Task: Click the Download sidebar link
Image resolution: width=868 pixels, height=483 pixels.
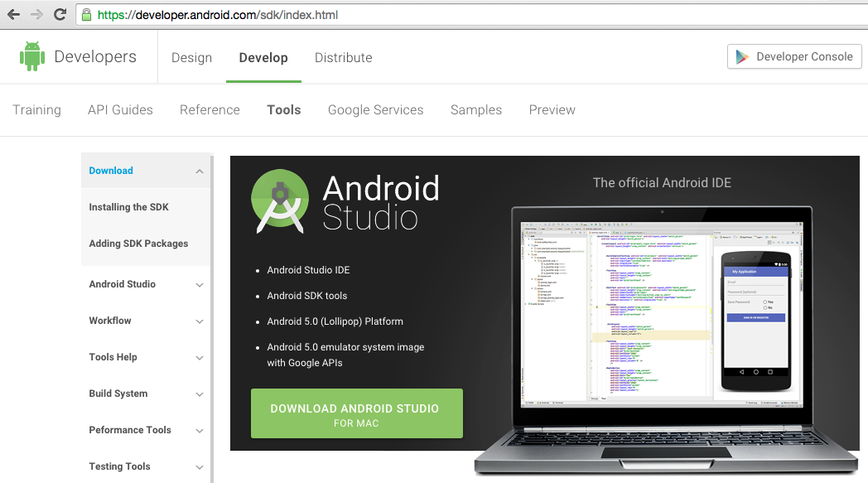Action: pos(111,171)
